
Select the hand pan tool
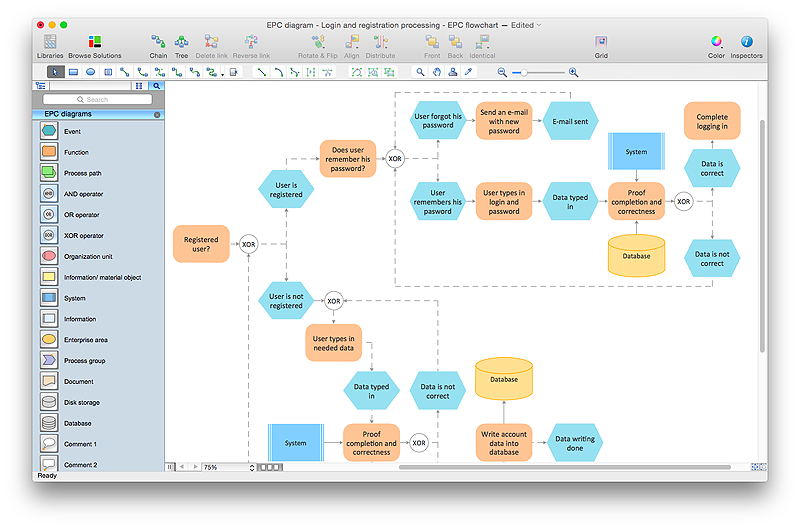437,72
